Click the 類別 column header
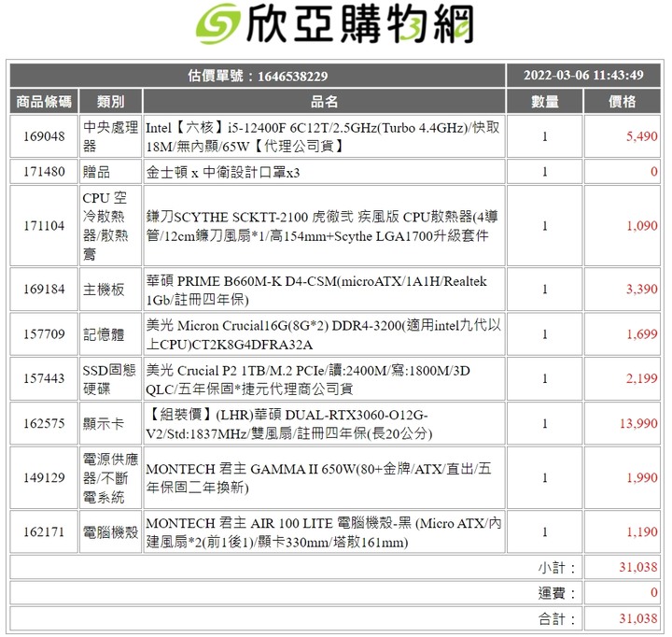Viewport: 672px width, 637px height. click(110, 102)
